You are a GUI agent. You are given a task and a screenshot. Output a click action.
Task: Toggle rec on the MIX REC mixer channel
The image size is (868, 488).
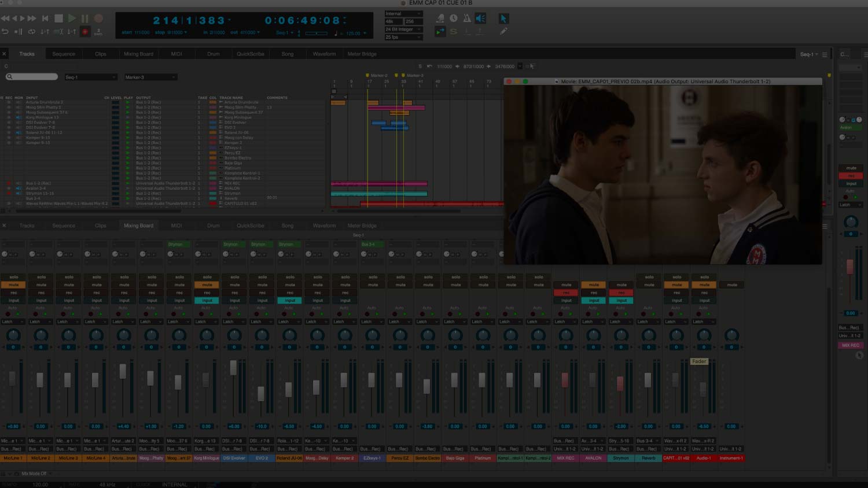566,293
